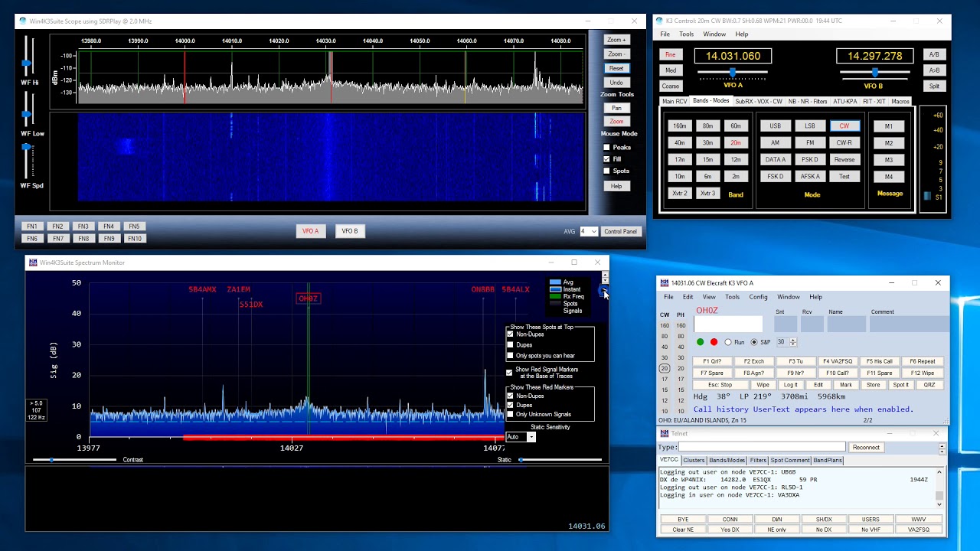Select Fine tuning step
980x551 pixels.
[671, 54]
